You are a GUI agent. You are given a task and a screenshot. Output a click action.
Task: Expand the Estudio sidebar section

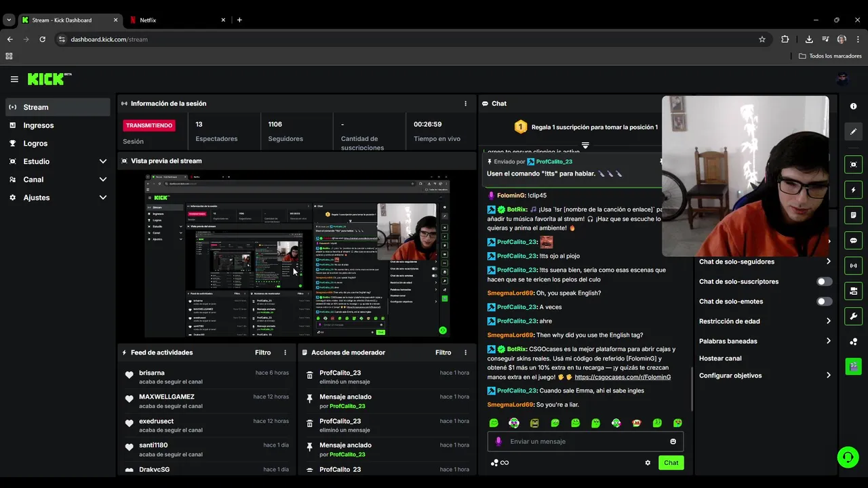(x=102, y=161)
